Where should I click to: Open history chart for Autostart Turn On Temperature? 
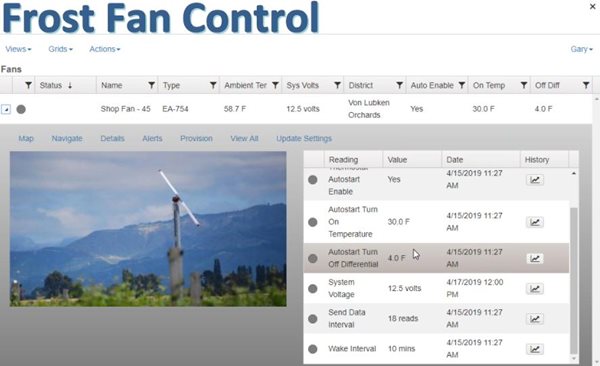click(535, 222)
